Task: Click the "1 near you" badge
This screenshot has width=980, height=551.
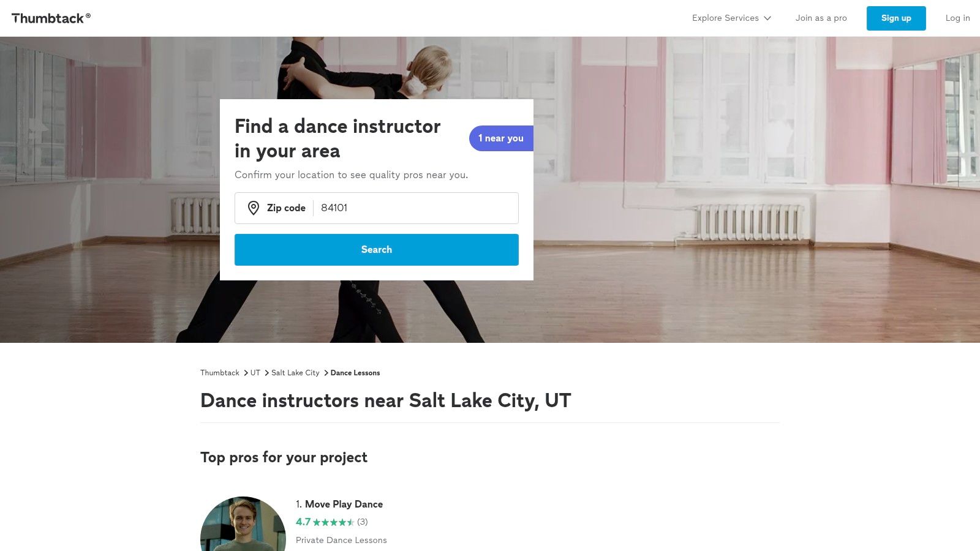Action: (501, 138)
